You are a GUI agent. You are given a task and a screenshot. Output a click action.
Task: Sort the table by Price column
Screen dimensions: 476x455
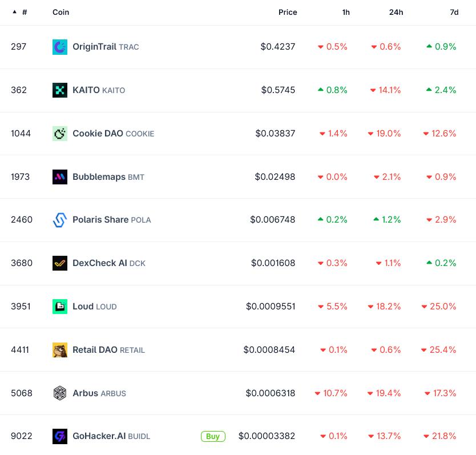pos(288,12)
